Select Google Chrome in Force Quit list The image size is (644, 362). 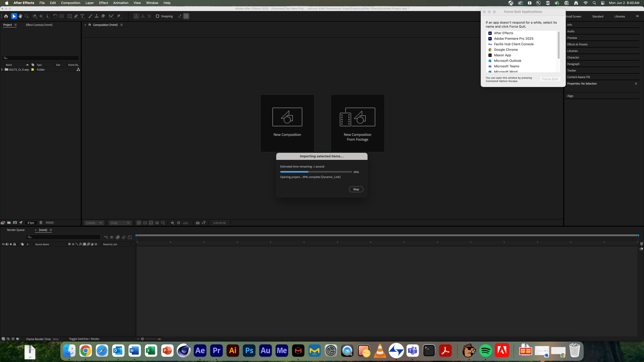click(x=506, y=50)
